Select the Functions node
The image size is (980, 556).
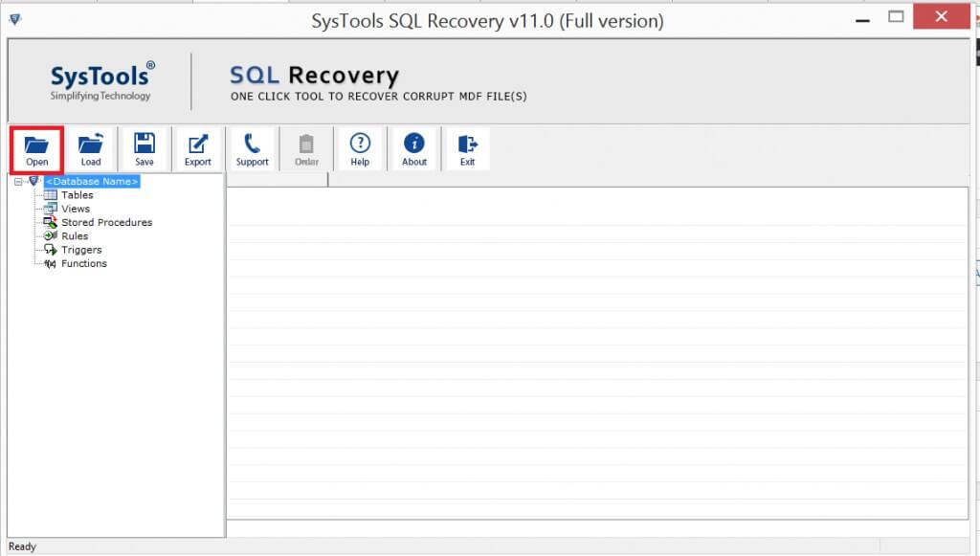tap(84, 263)
